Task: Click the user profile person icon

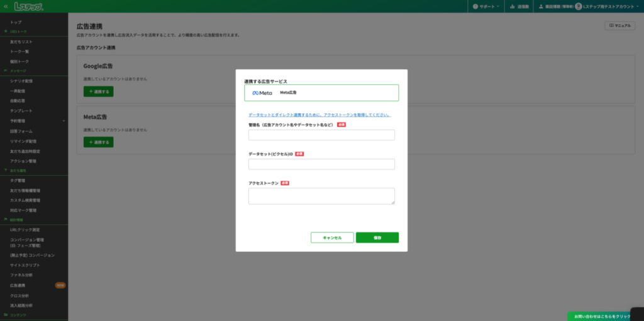Action: 540,6
